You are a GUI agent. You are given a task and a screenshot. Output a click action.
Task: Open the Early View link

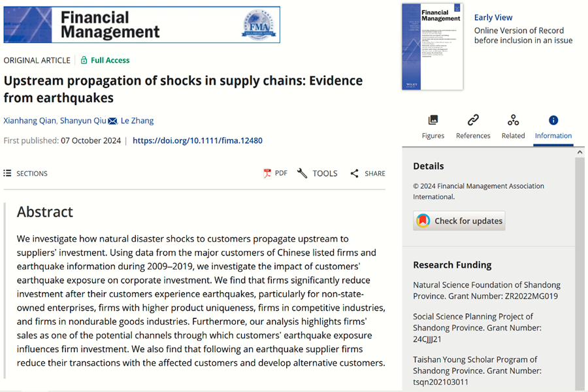click(493, 18)
